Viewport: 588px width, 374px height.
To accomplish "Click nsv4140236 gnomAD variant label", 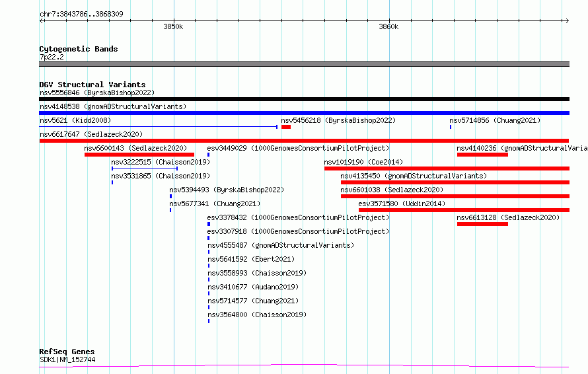I will [522, 148].
